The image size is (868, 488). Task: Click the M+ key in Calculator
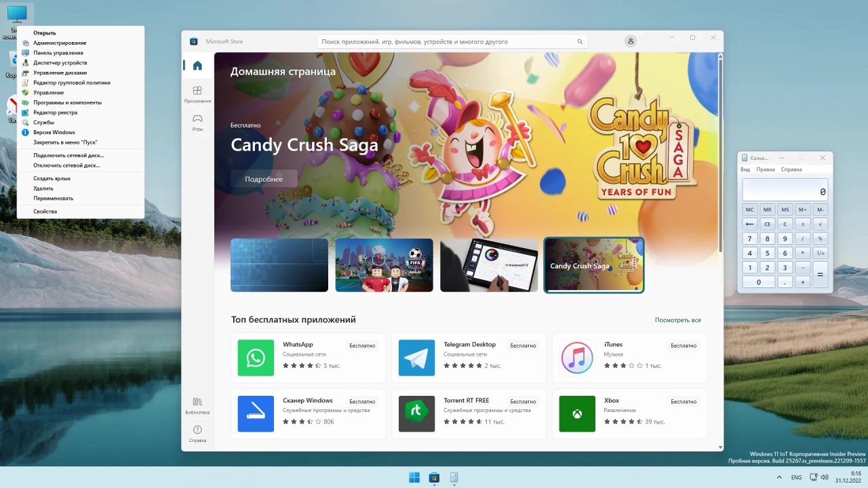tap(802, 209)
